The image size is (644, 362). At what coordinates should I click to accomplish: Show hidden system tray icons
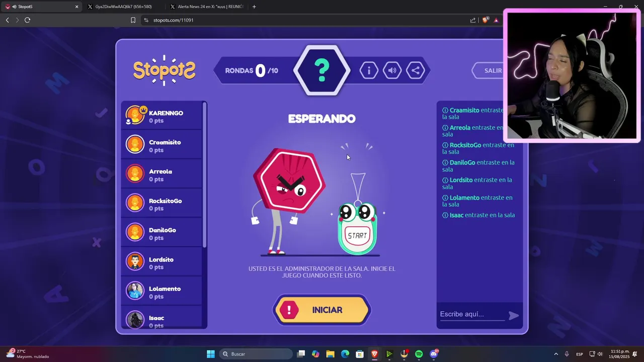[x=556, y=354]
